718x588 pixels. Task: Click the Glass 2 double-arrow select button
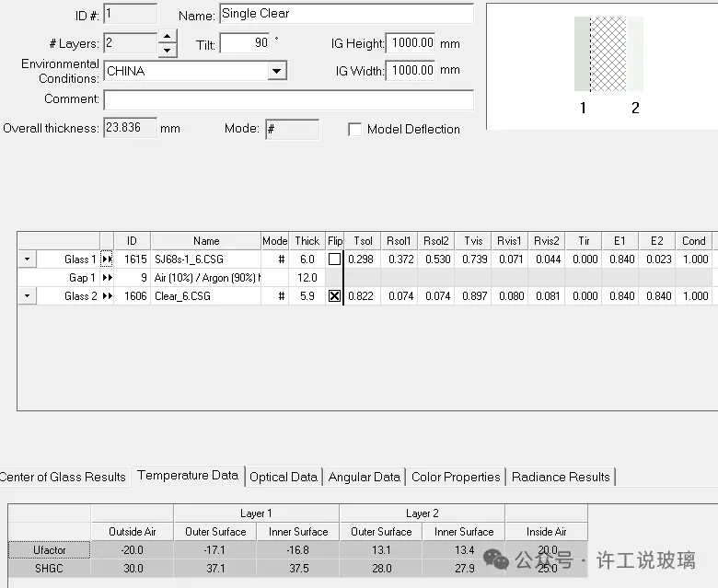[107, 296]
